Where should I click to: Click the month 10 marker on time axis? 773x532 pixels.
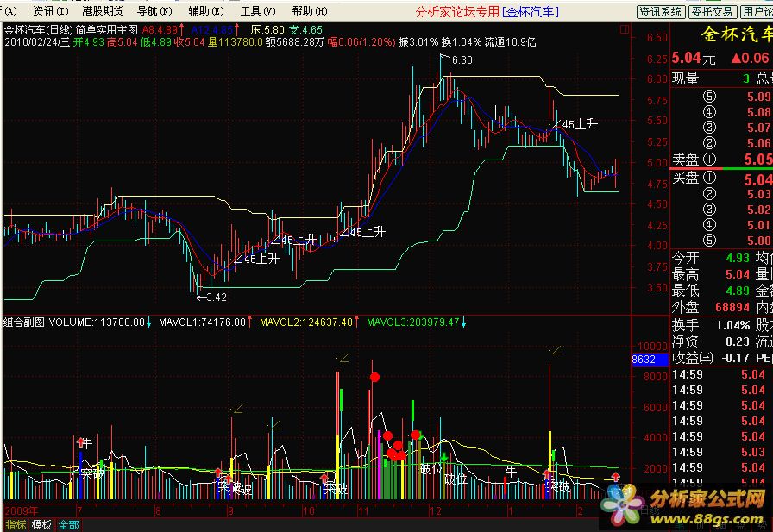(309, 510)
